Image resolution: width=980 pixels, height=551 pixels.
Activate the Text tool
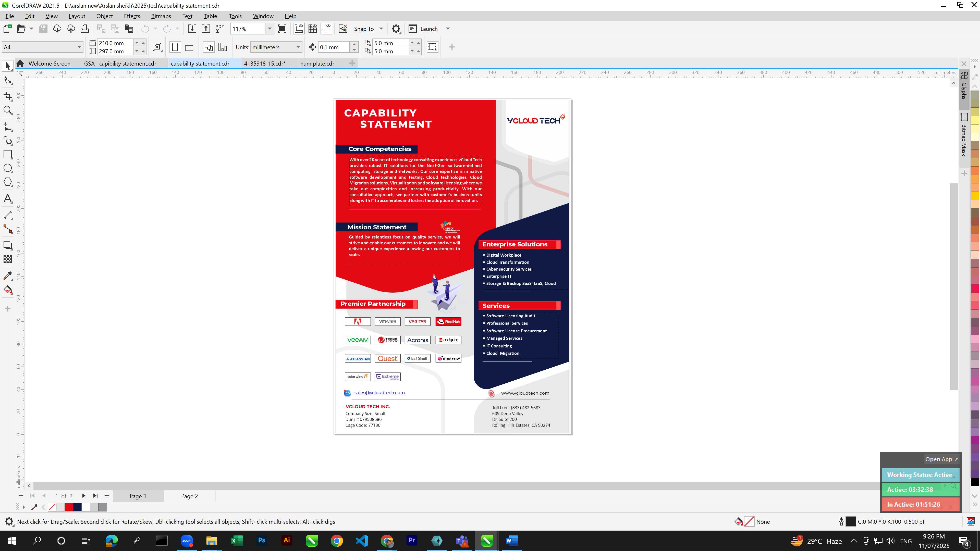tap(8, 198)
